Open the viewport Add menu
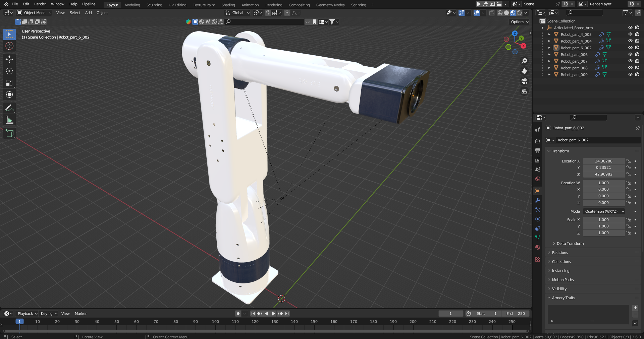The width and height of the screenshot is (644, 339). click(x=88, y=13)
